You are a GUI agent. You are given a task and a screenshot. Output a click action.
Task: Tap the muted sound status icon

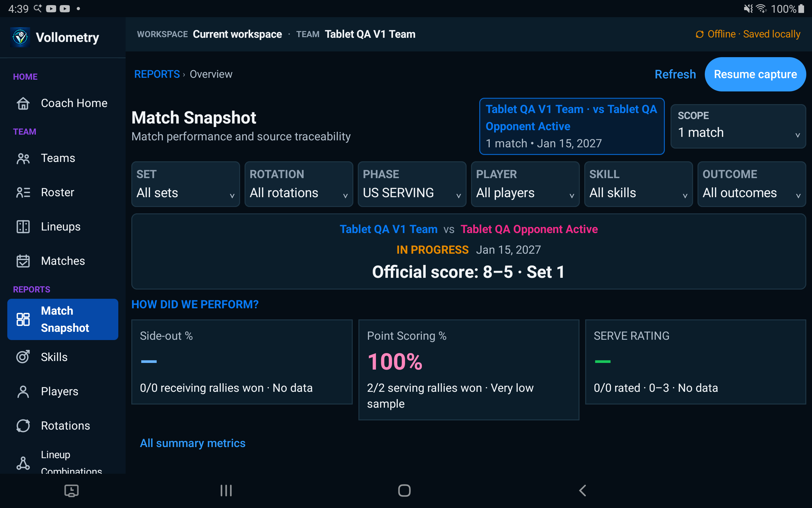tap(748, 8)
